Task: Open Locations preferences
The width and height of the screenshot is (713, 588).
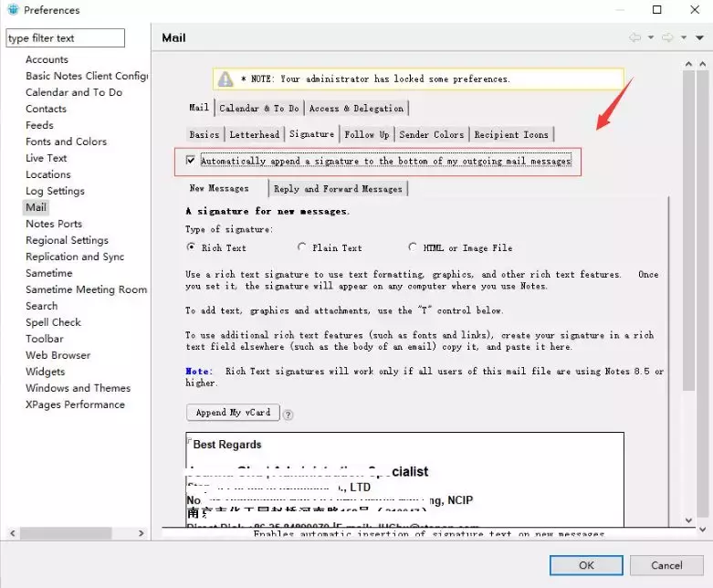Action: 48,174
